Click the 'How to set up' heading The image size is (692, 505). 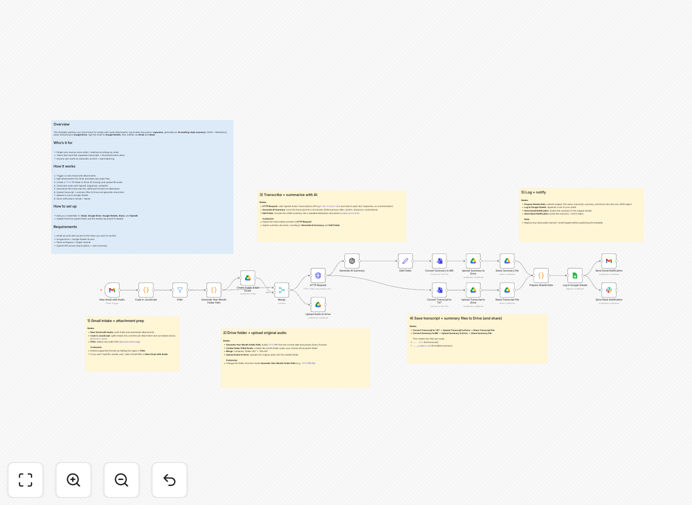[x=65, y=206]
